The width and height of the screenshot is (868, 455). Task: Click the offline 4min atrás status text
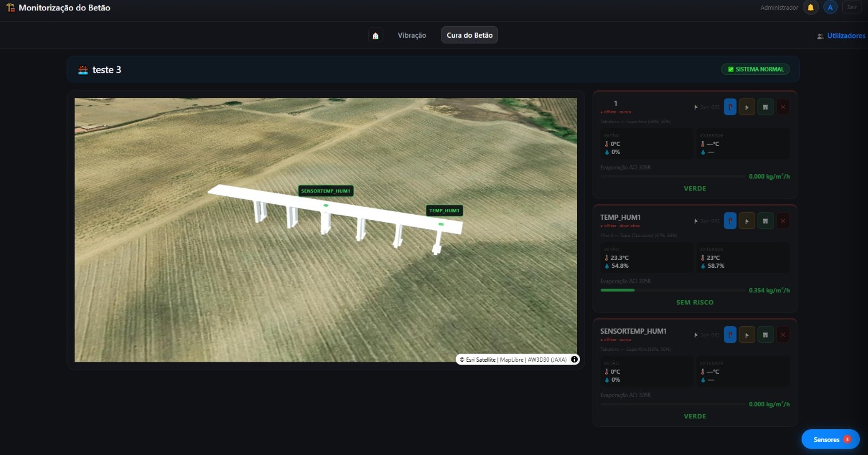coord(620,226)
